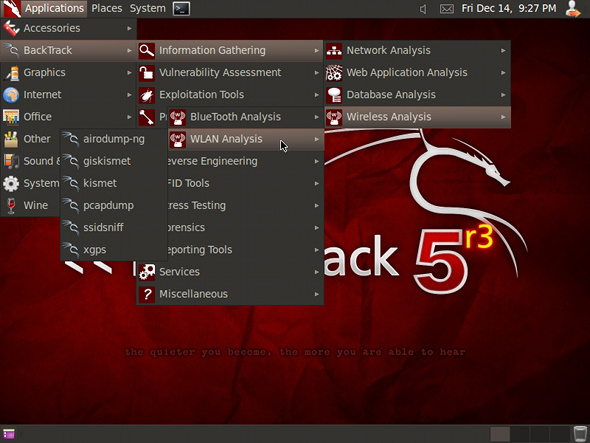Launch kismet from the WLAN menu

(114, 184)
